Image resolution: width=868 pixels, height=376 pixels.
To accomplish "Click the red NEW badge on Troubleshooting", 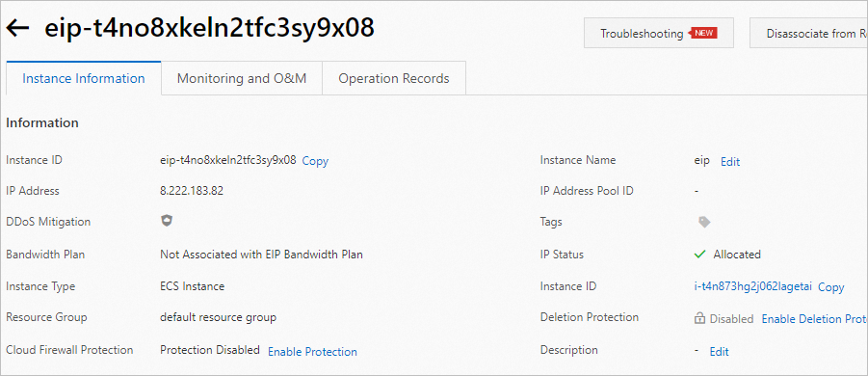I will pos(703,33).
